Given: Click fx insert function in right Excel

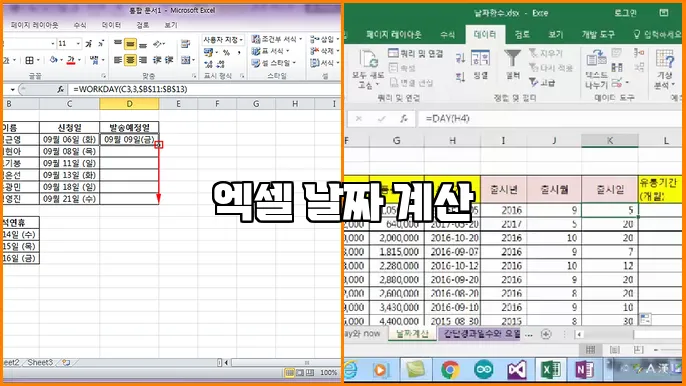Looking at the screenshot, I should 403,119.
